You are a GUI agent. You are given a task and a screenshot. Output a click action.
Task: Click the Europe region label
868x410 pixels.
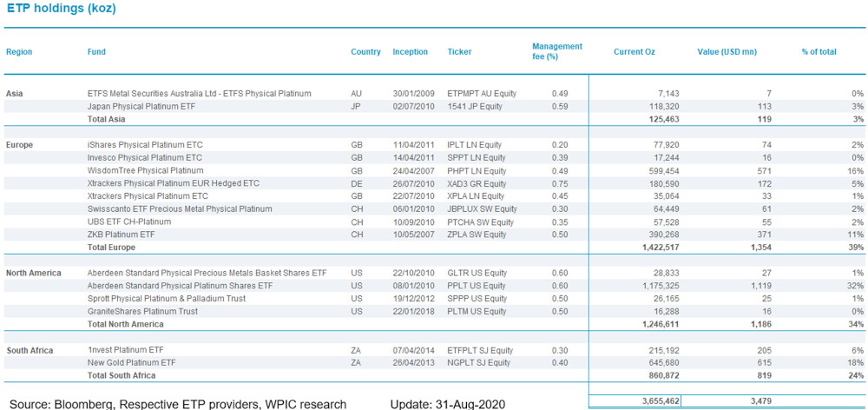pos(19,145)
